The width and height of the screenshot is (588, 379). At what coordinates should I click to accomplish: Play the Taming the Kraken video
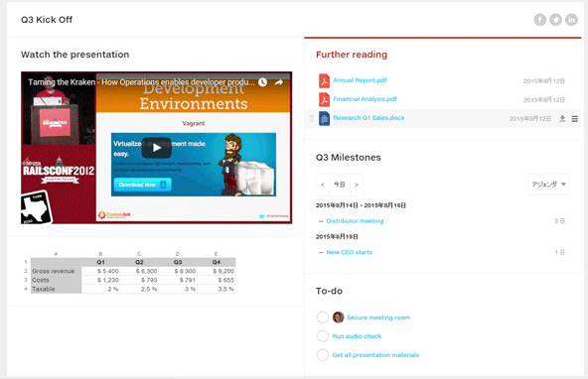[x=156, y=148]
